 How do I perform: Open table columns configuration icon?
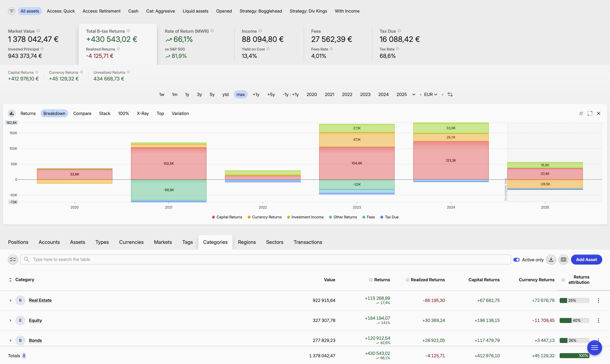[x=564, y=260]
